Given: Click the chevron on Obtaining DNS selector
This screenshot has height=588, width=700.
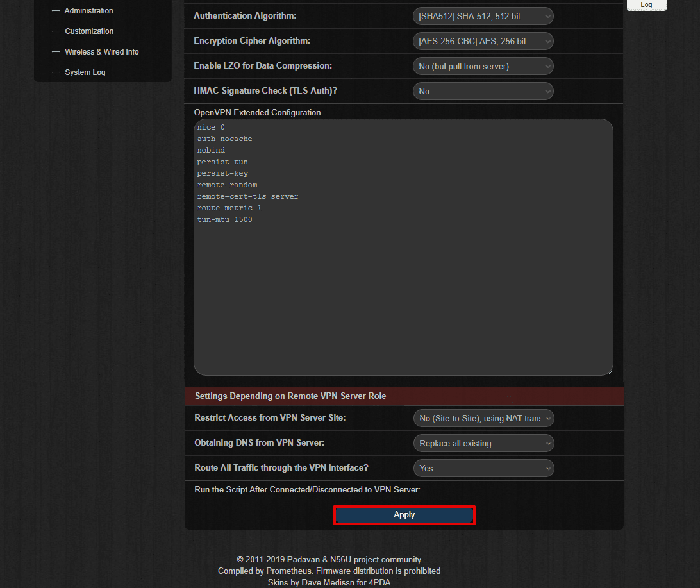Looking at the screenshot, I should click(548, 443).
